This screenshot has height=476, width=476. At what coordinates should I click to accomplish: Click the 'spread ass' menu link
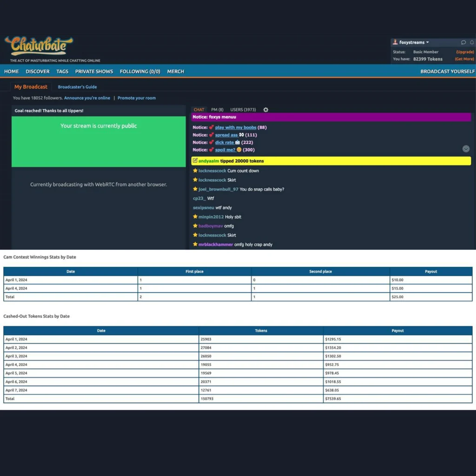(x=226, y=135)
